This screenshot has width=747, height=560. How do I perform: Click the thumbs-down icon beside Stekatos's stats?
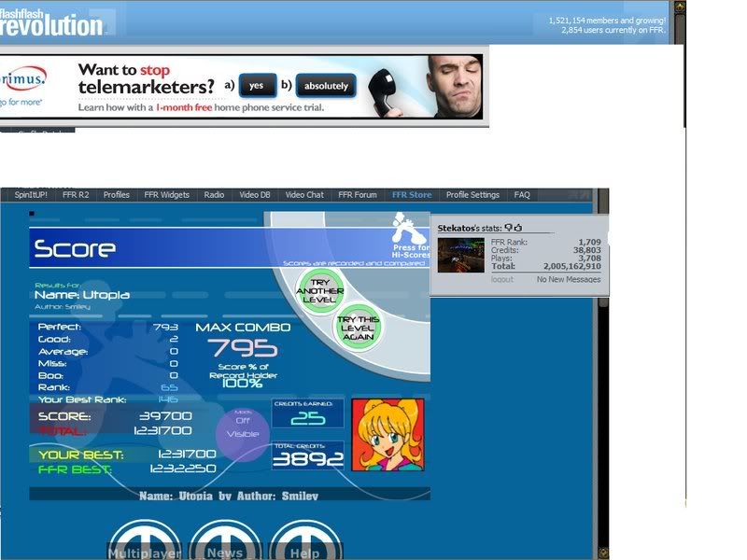(x=508, y=228)
